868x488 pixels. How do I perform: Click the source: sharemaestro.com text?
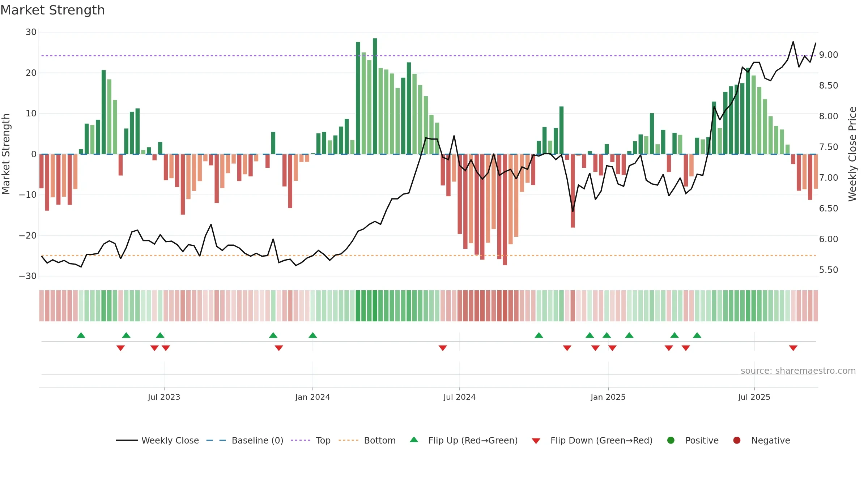798,371
